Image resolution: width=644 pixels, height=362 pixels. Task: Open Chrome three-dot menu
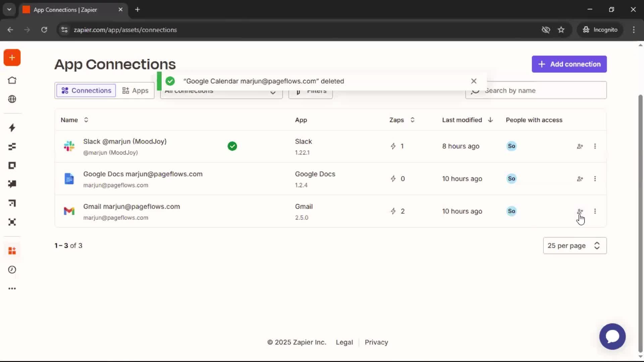point(634,30)
